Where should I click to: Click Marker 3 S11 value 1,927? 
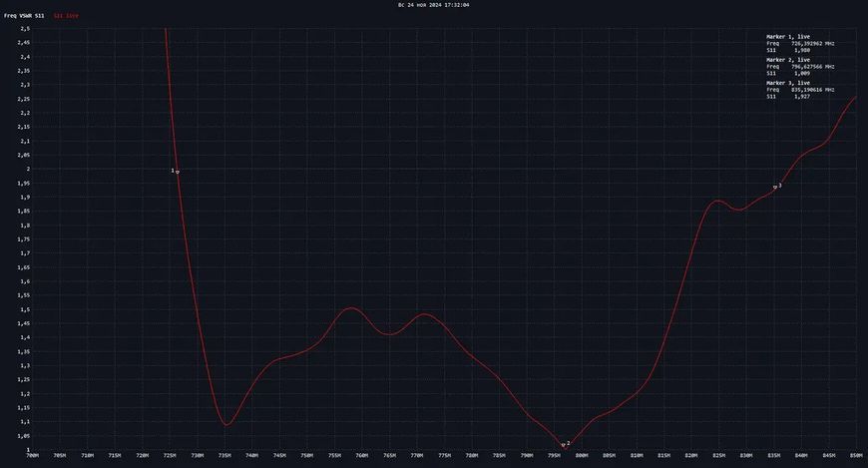coord(802,97)
